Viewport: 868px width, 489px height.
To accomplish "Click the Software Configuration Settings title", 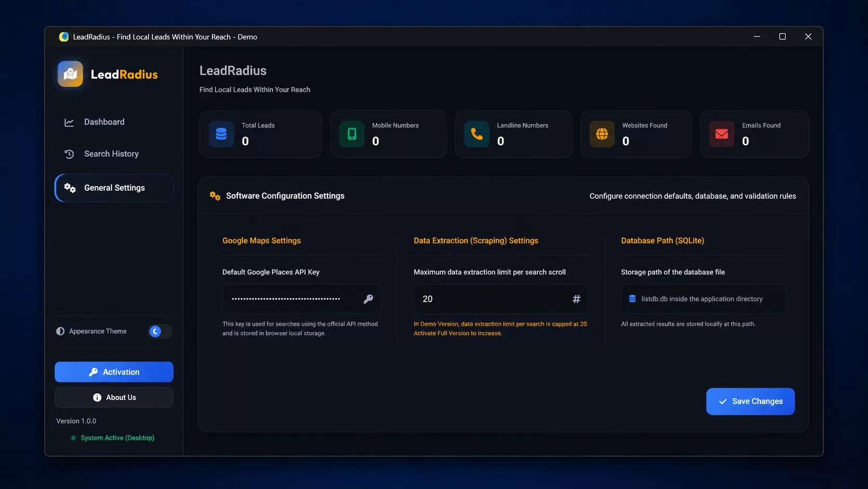I will point(285,196).
